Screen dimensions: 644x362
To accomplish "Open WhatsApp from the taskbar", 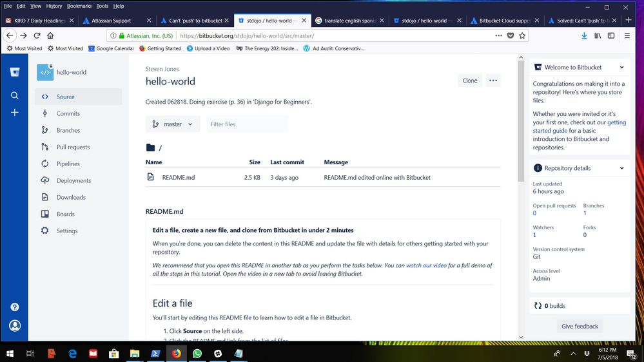I will pos(197,354).
